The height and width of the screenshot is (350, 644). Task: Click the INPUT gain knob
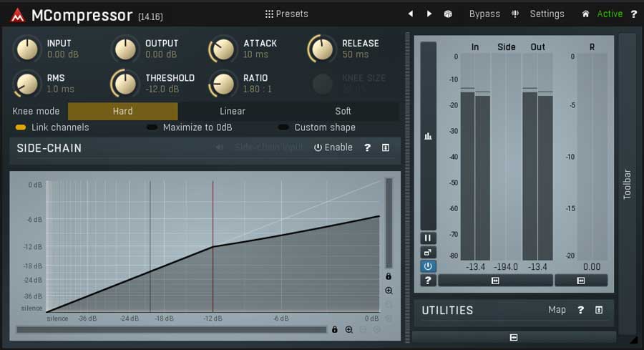click(x=27, y=49)
